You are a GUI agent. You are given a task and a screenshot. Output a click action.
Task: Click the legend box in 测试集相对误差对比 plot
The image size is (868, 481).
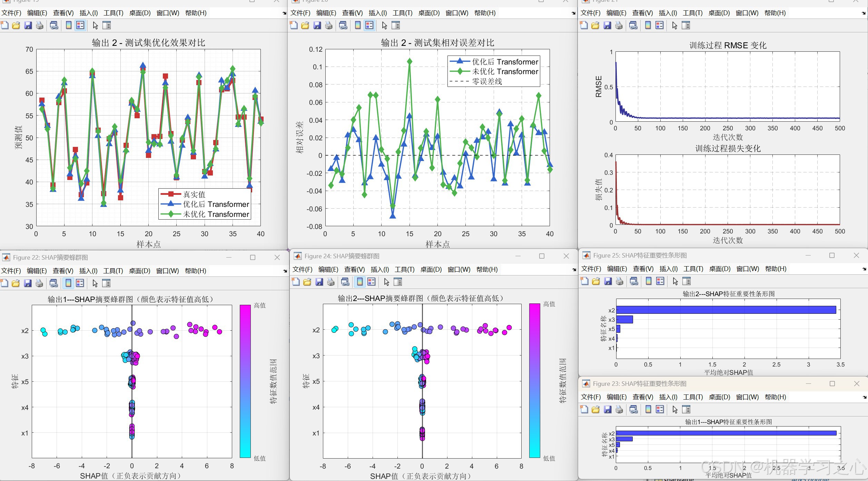[493, 71]
